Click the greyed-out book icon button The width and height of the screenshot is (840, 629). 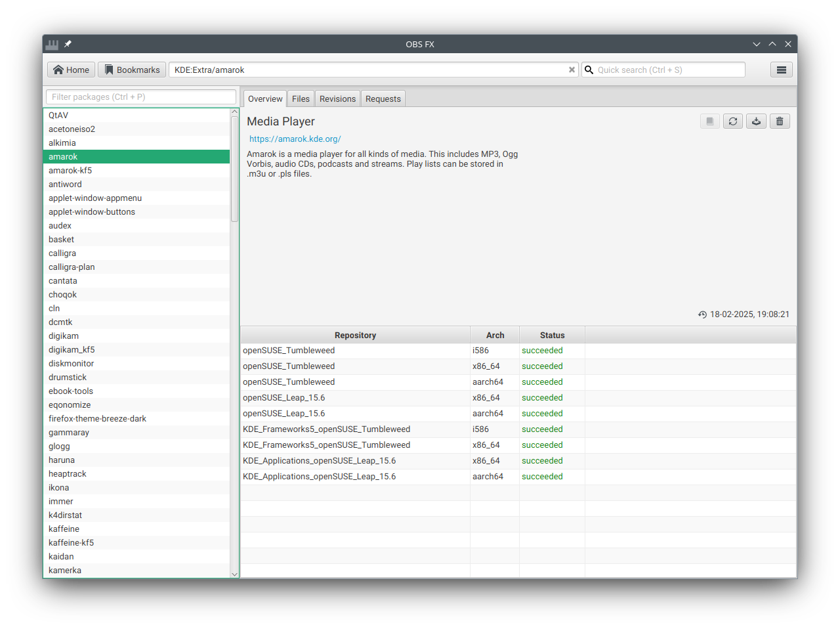(710, 121)
